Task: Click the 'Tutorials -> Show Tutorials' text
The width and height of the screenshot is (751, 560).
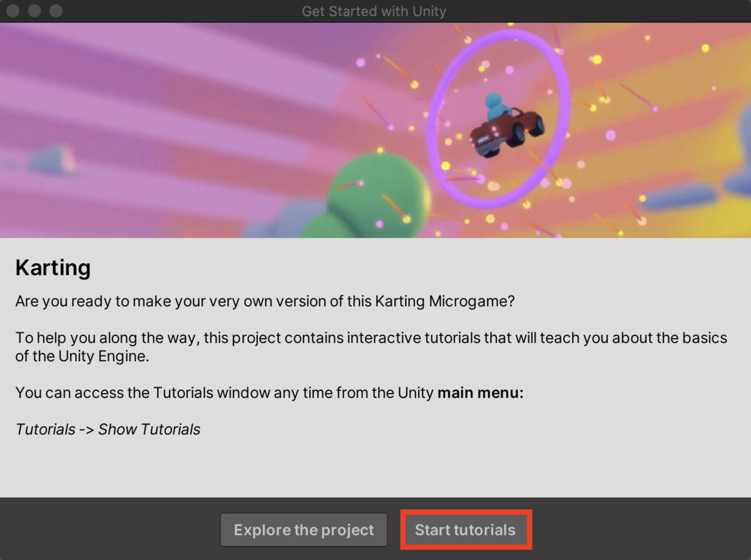Action: (108, 429)
